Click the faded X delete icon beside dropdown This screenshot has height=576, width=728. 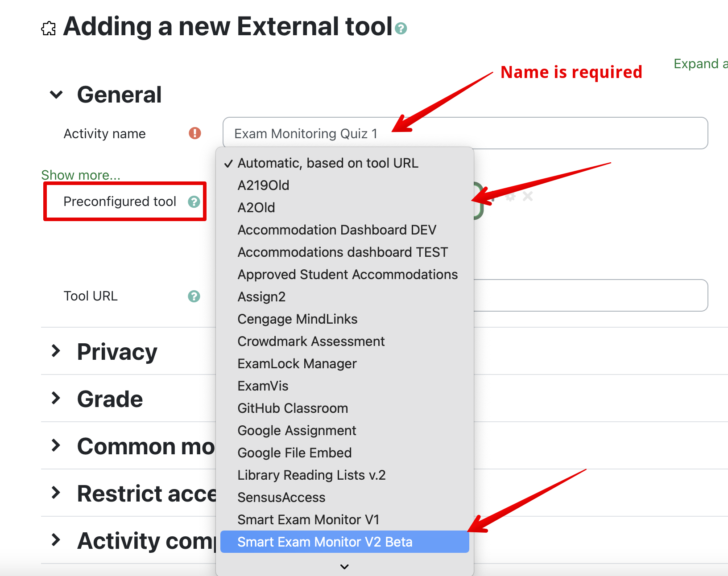(x=528, y=196)
